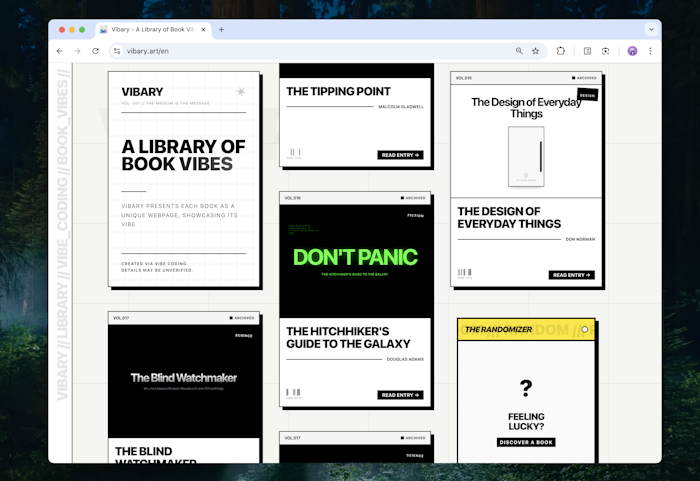Click VOL.016 label on Hitchhiker's card
This screenshot has height=481, width=700.
click(x=292, y=198)
